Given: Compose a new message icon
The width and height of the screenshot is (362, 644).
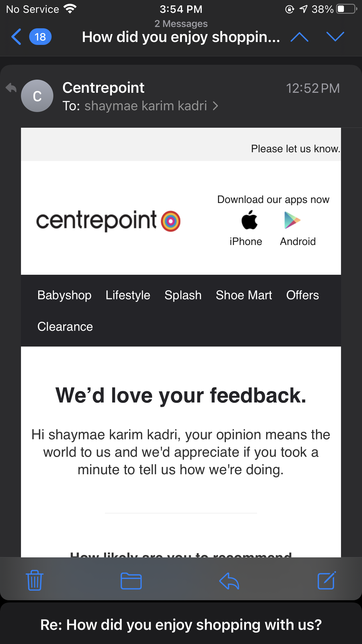Looking at the screenshot, I should click(326, 580).
